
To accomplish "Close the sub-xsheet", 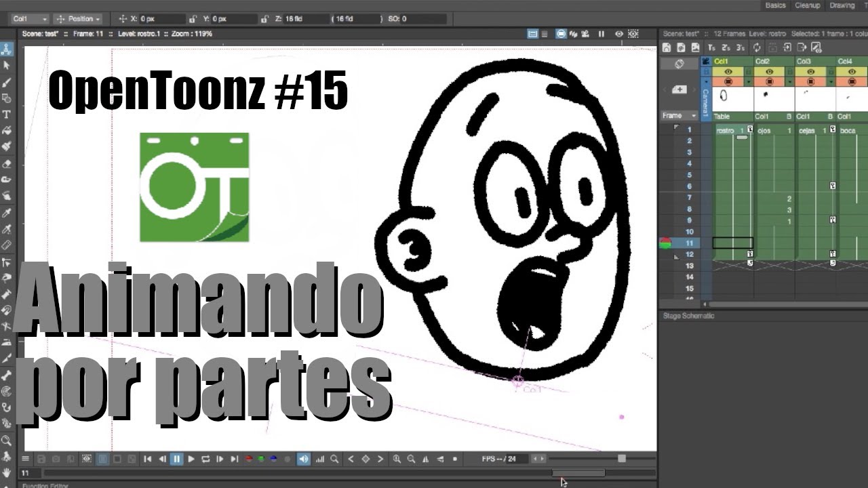I will tap(802, 47).
